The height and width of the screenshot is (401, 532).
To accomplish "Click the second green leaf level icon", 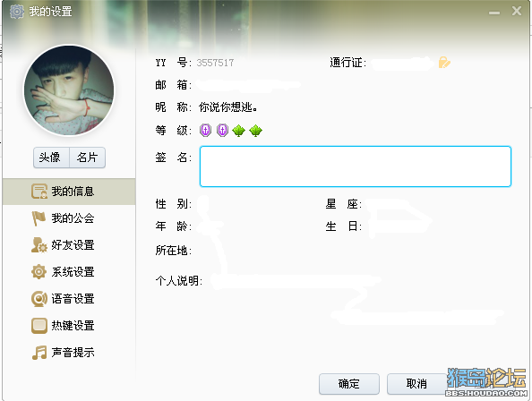I will (x=255, y=131).
